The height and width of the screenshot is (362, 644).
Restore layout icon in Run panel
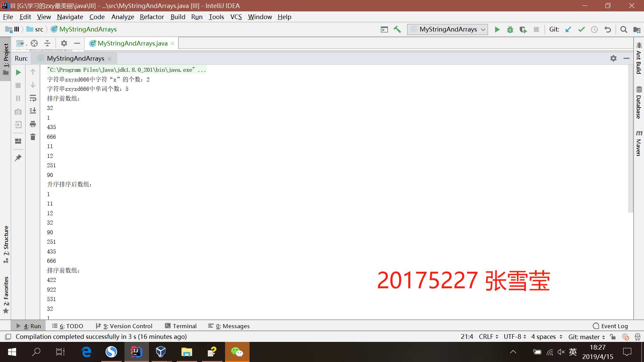pyautogui.click(x=18, y=141)
